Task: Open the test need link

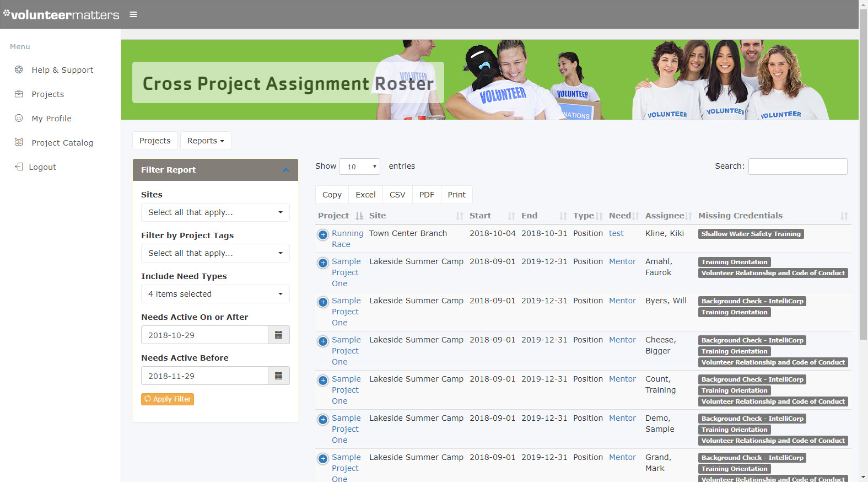Action: (616, 233)
